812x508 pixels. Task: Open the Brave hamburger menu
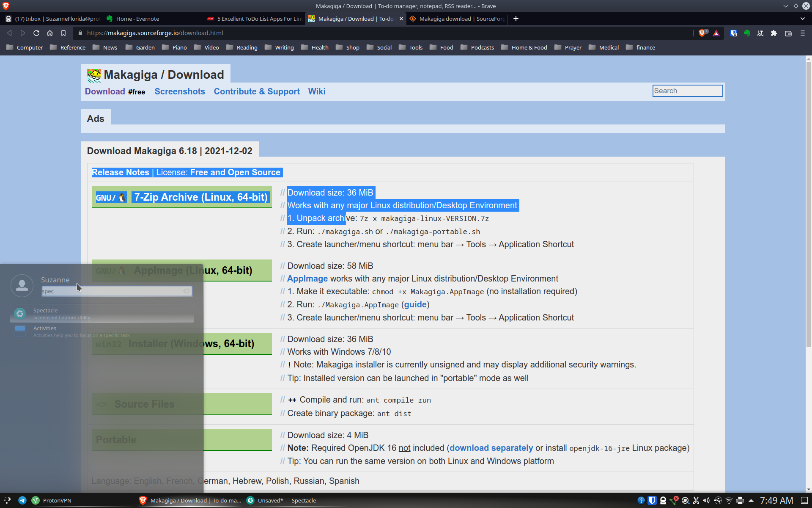point(802,33)
